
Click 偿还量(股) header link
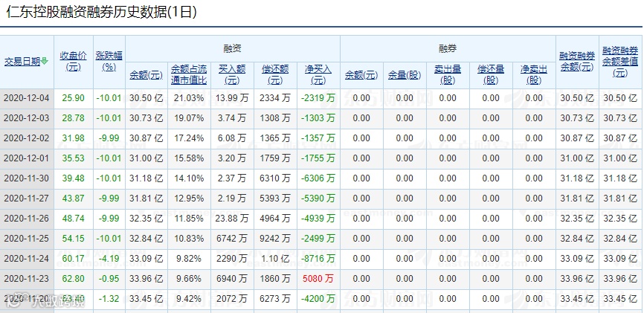(491, 75)
